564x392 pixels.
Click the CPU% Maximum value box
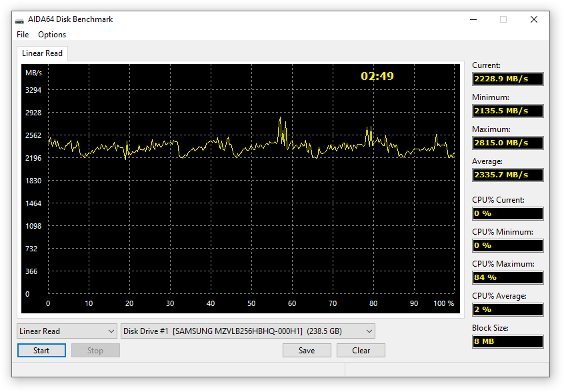coord(507,278)
